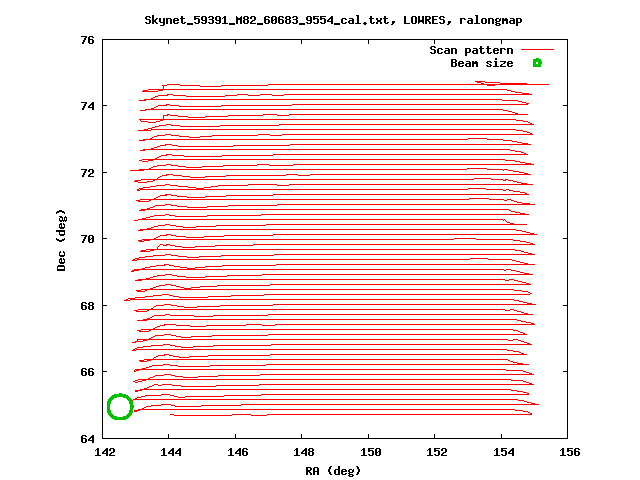Click the RA axis tick label 156
Viewport: 640px width, 480px height.
(x=570, y=452)
